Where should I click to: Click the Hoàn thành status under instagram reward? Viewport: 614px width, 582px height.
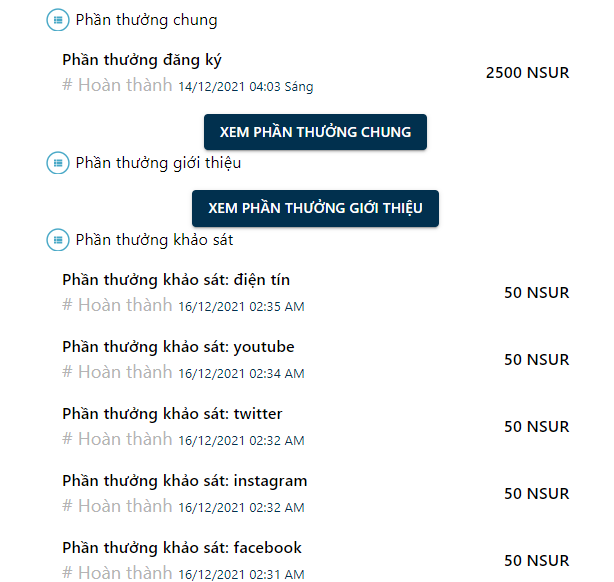click(125, 506)
